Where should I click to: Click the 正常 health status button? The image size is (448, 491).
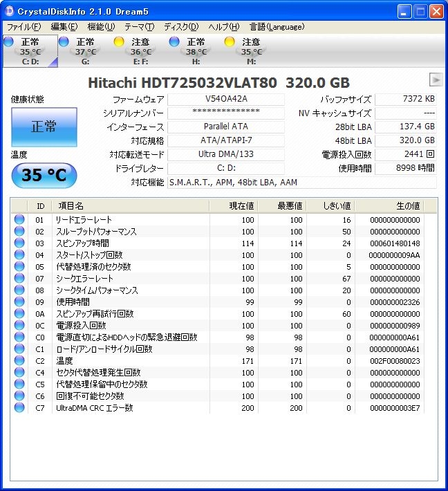pos(44,127)
